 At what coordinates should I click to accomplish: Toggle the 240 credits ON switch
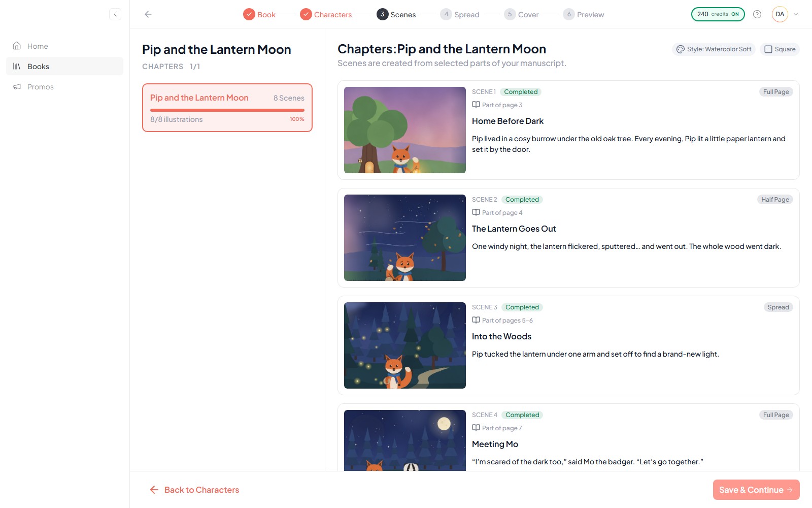[718, 14]
